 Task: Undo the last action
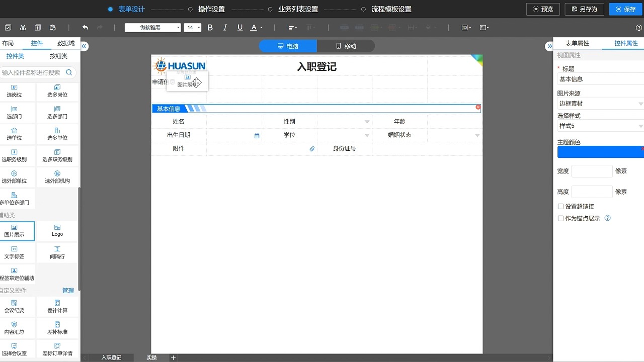(x=85, y=28)
